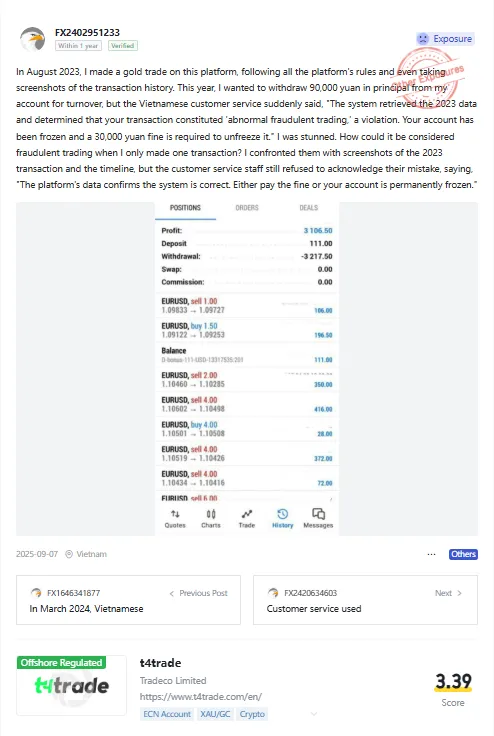This screenshot has height=736, width=494.
Task: Go to Previous Post by FX1646341877
Action: (128, 600)
